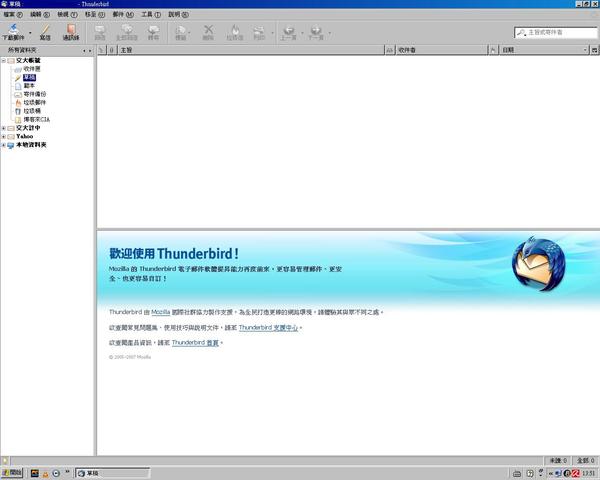Click the Print toolbar icon
Screen dimensions: 600x480
coord(259,33)
